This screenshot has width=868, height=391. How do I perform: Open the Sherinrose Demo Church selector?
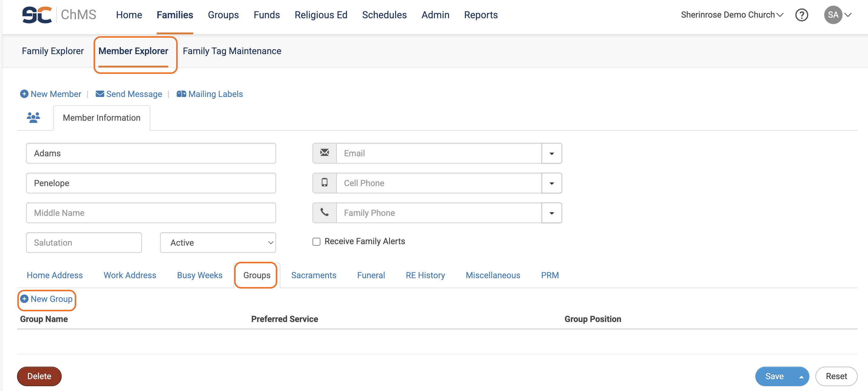coord(732,15)
